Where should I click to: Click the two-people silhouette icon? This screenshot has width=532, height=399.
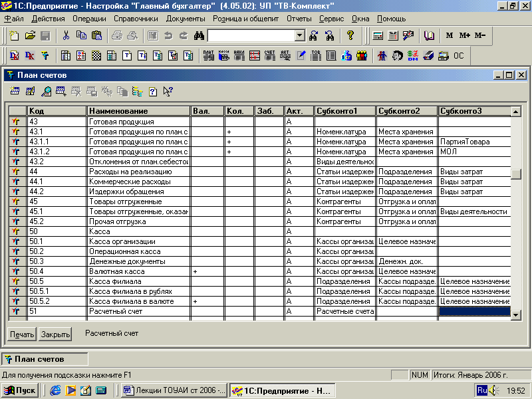tap(382, 56)
